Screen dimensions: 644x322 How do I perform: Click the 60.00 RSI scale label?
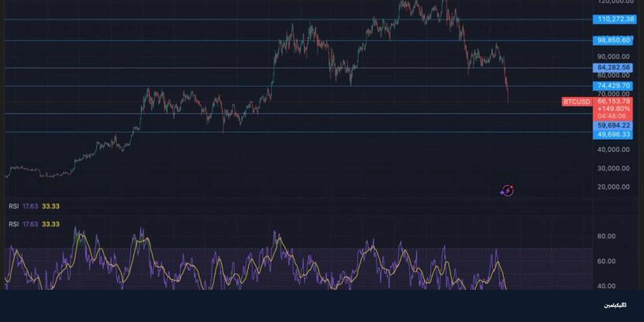tap(606, 261)
